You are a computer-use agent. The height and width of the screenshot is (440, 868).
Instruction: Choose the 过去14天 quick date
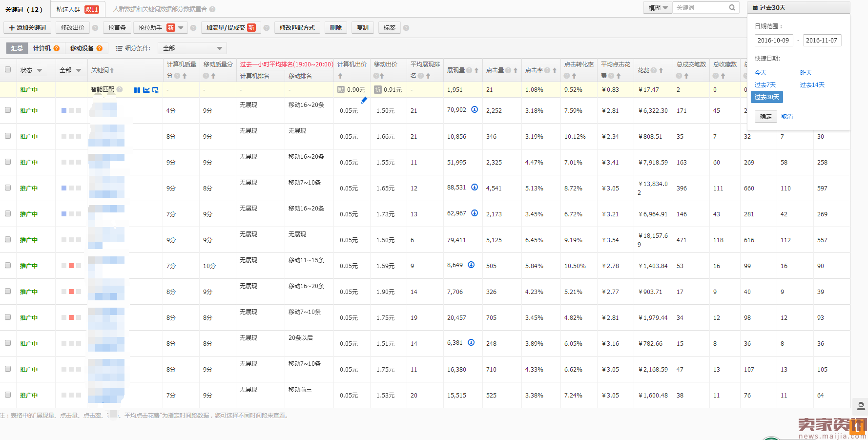[x=812, y=85]
